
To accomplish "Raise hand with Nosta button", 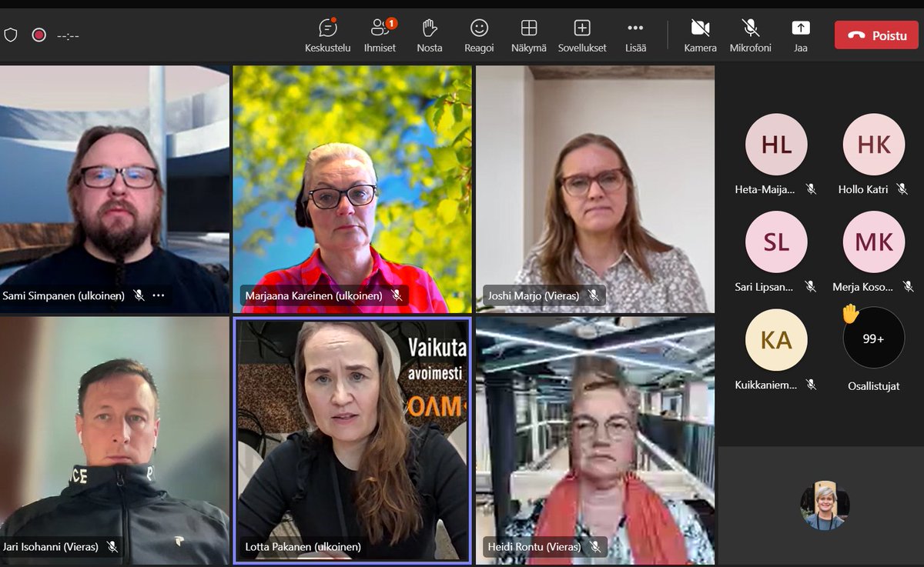I will [x=430, y=35].
